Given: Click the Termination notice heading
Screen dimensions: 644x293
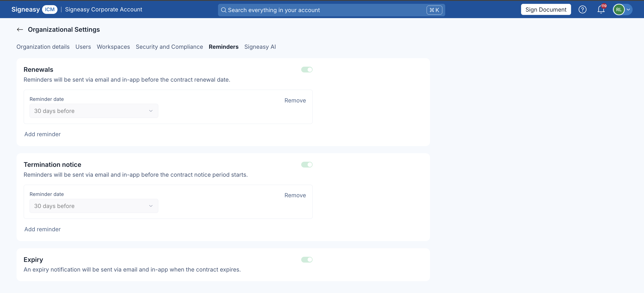Looking at the screenshot, I should pos(52,164).
